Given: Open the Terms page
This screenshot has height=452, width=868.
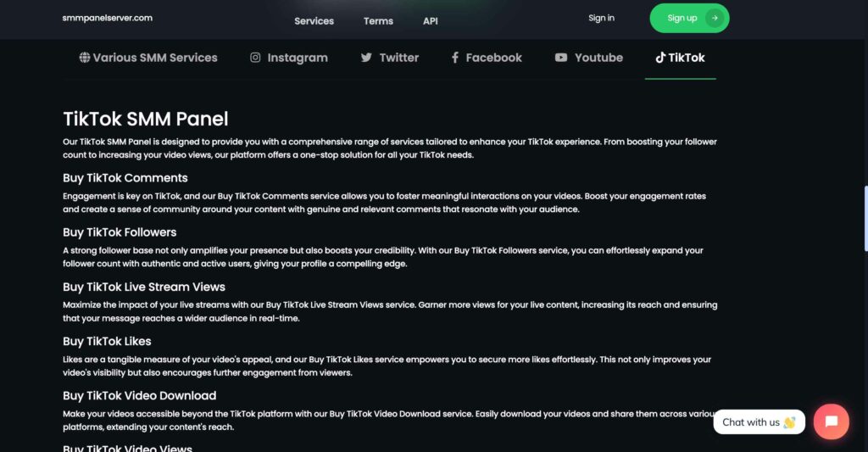Looking at the screenshot, I should tap(378, 20).
